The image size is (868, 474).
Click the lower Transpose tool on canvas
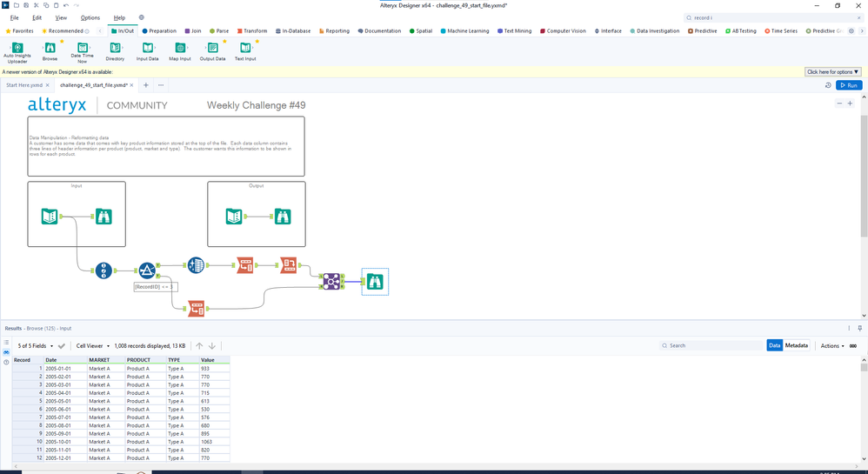pos(196,309)
